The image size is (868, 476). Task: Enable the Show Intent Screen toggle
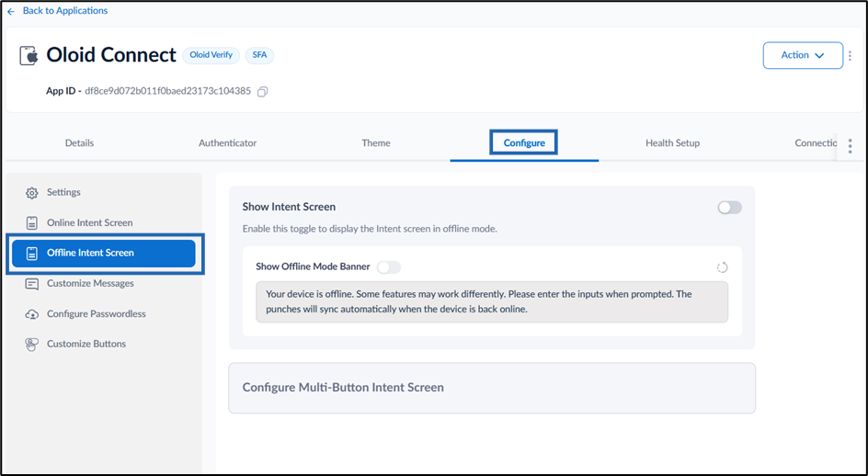tap(729, 208)
